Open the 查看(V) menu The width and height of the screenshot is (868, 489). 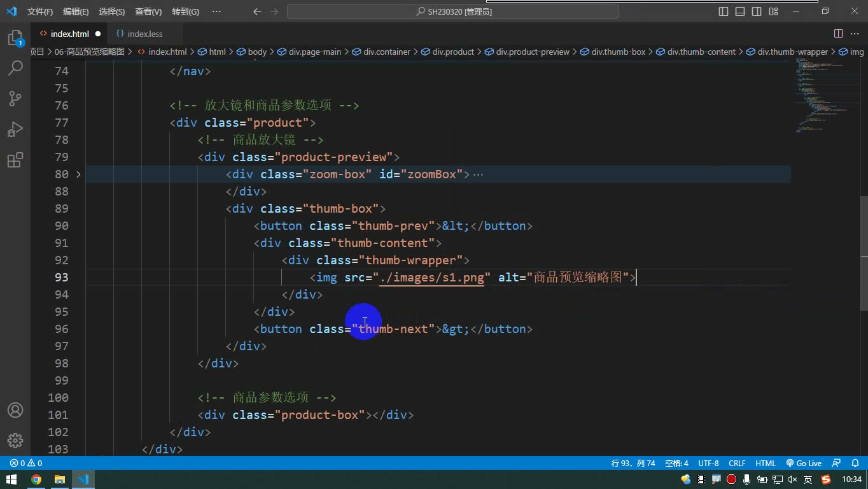pyautogui.click(x=148, y=11)
